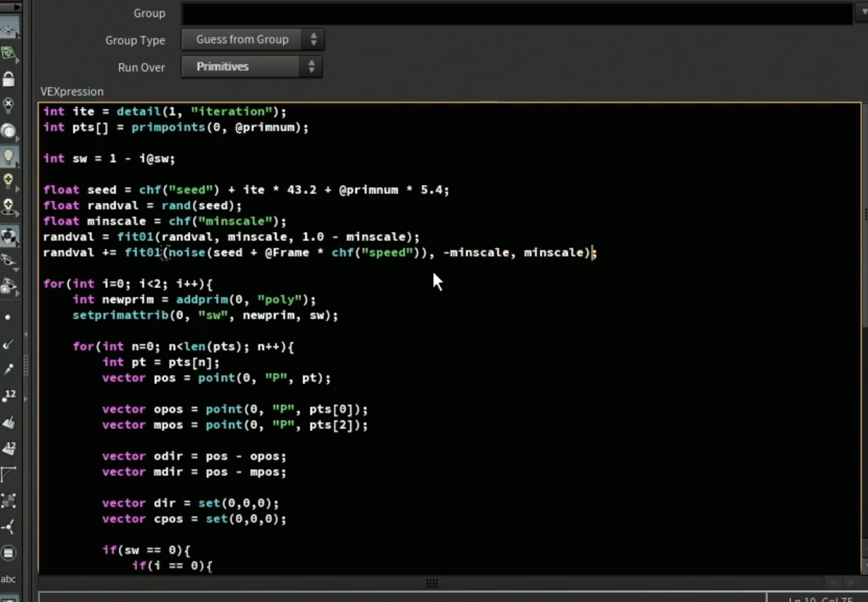868x602 pixels.
Task: Toggle the checkered materials display icon
Action: tap(9, 237)
